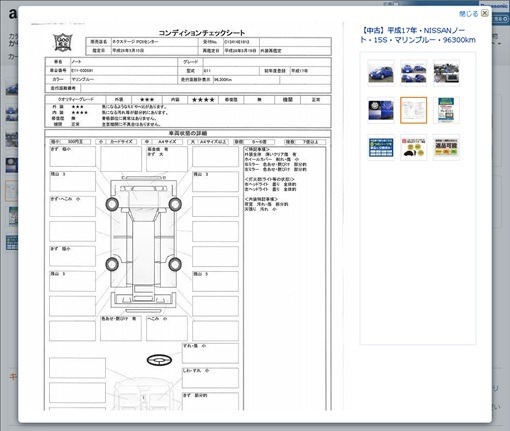Click the 車両状態の詳細 section header in sheet
510x431 pixels.
[x=188, y=133]
